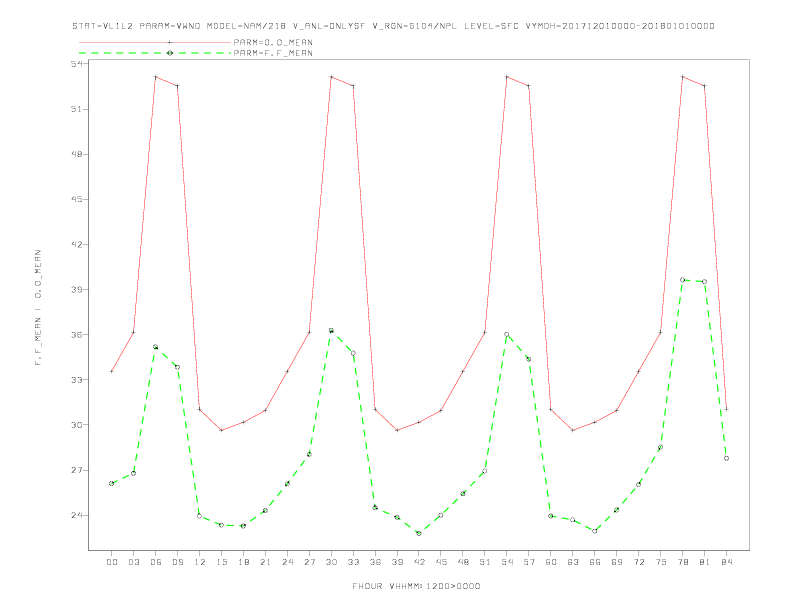This screenshot has height=612, width=792.
Task: Click the x-axis forecast hour label 81
Action: click(705, 562)
